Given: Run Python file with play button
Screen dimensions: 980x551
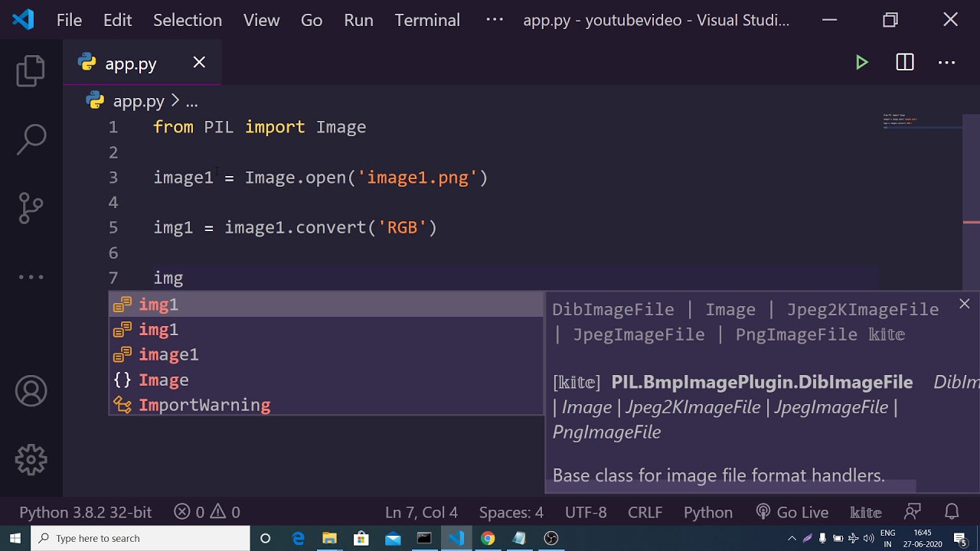Looking at the screenshot, I should tap(861, 63).
